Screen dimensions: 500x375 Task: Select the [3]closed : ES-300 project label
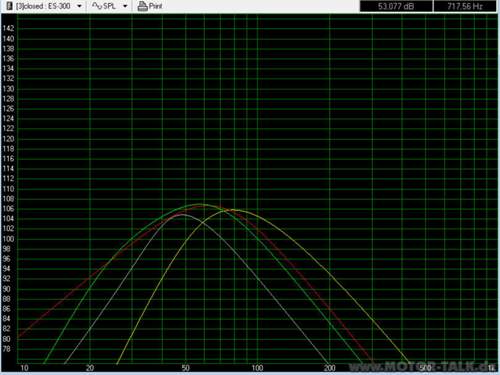[43, 6]
